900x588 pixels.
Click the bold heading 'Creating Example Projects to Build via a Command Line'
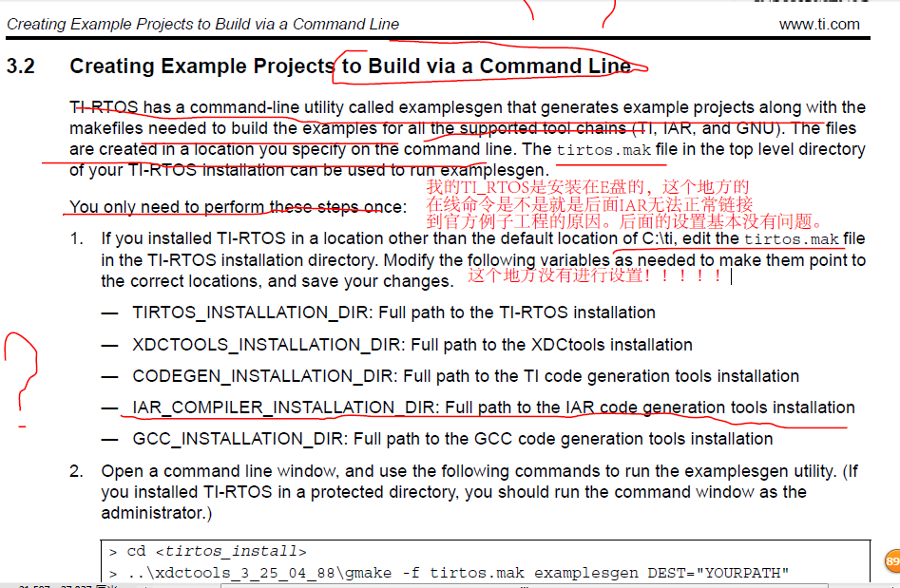point(351,66)
